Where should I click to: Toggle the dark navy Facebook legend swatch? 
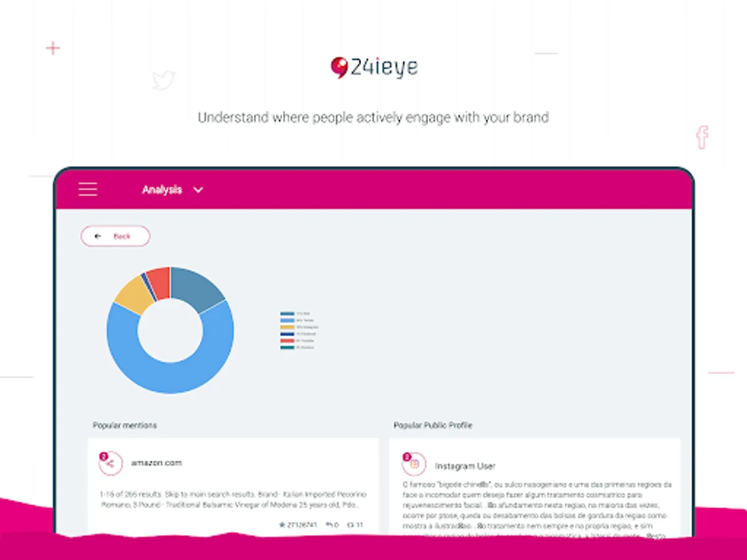point(287,334)
